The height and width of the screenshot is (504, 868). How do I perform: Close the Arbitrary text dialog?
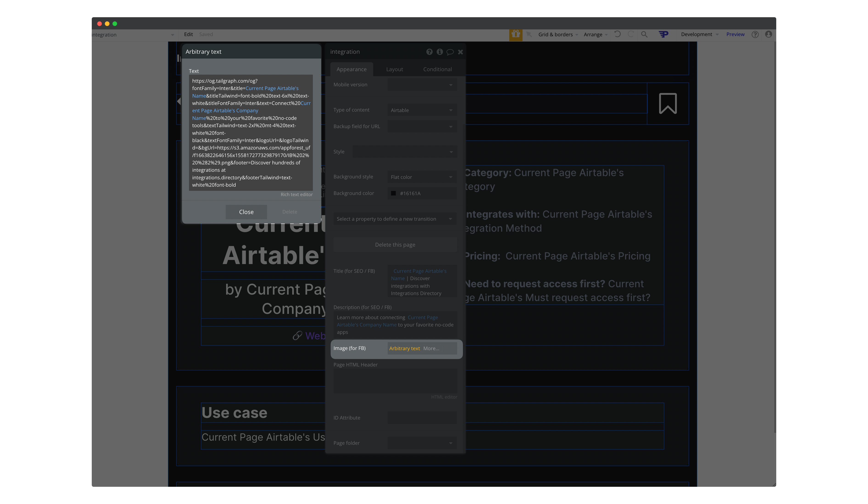pyautogui.click(x=246, y=212)
